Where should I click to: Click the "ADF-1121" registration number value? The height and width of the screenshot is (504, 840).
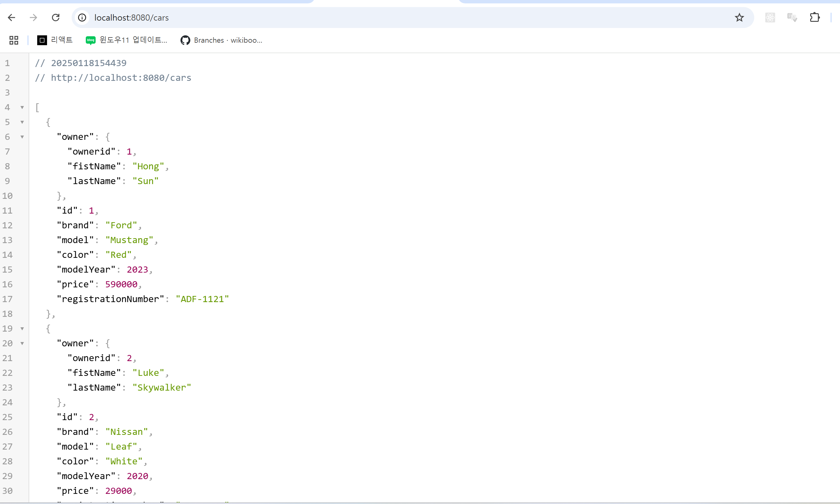coord(202,299)
